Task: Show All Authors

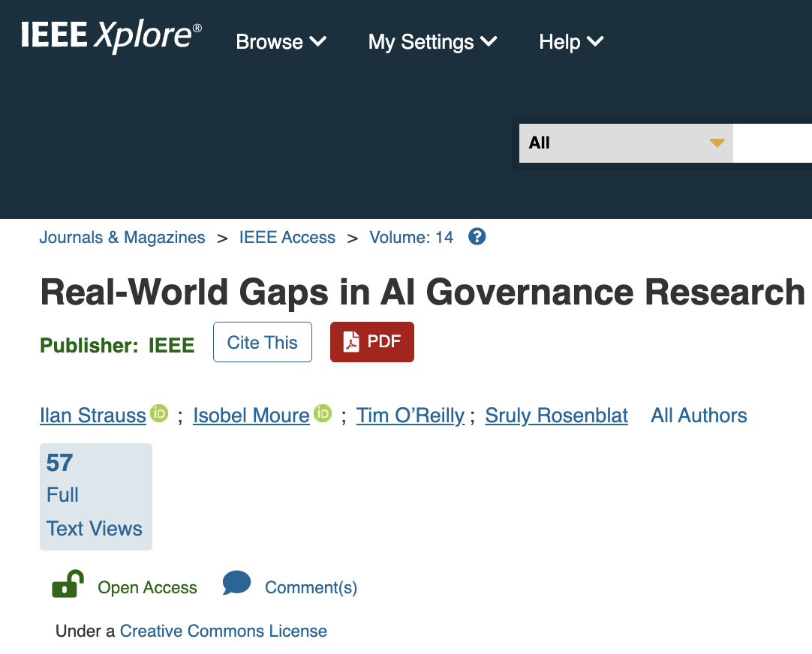Action: 699,415
